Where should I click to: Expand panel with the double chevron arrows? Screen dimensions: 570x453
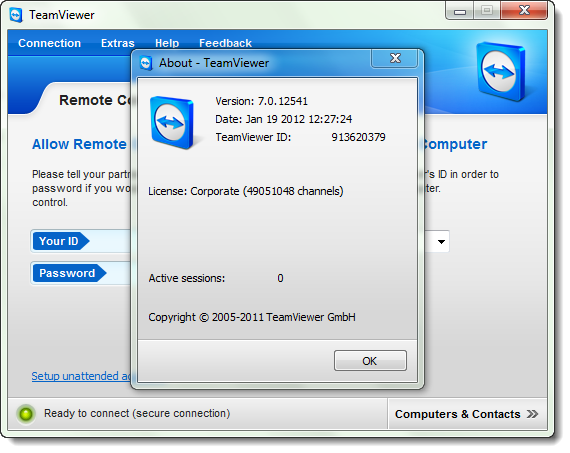tap(533, 414)
